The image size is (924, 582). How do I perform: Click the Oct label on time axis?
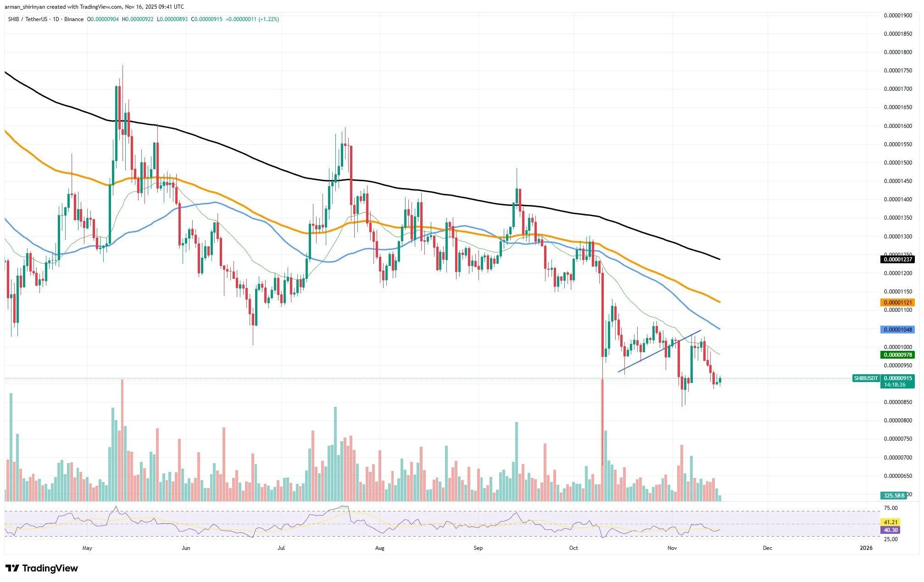tap(573, 548)
